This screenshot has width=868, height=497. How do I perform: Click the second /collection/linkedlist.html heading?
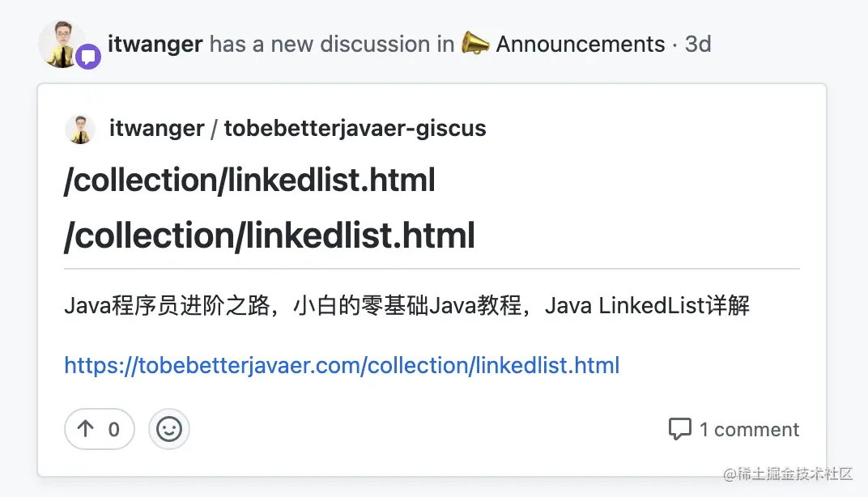270,236
